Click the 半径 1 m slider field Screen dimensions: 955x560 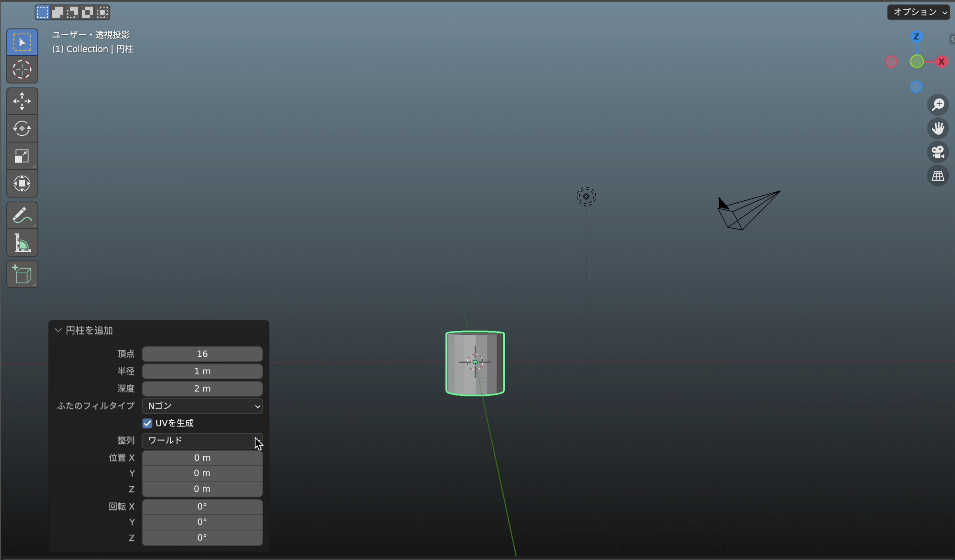[x=202, y=371]
